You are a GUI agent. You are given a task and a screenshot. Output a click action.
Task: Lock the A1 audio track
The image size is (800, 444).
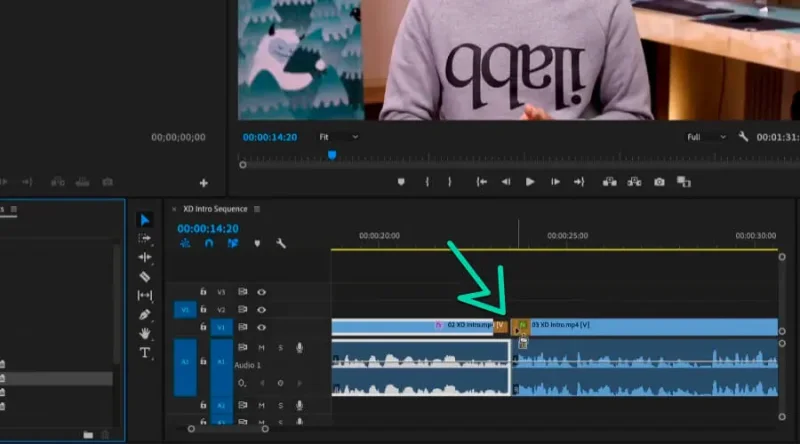(203, 361)
